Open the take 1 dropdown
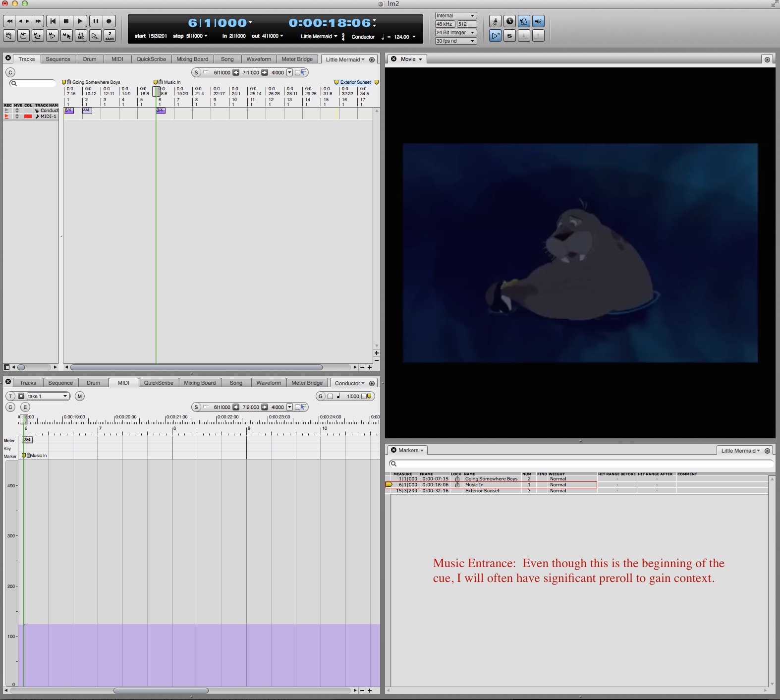780x700 pixels. [x=48, y=396]
